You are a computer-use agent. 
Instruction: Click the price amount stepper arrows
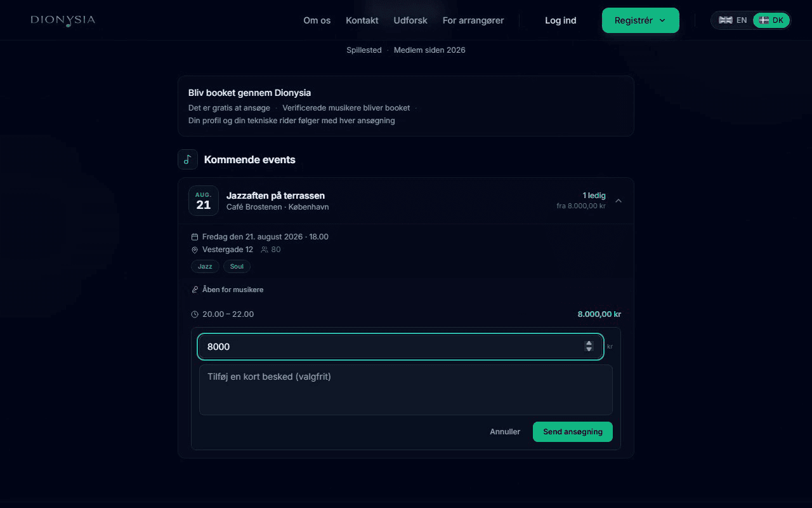click(589, 346)
